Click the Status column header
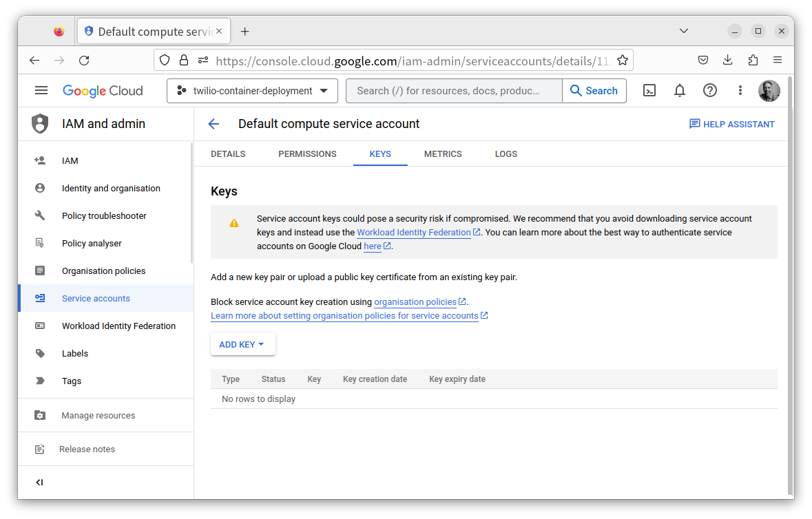 coord(273,379)
